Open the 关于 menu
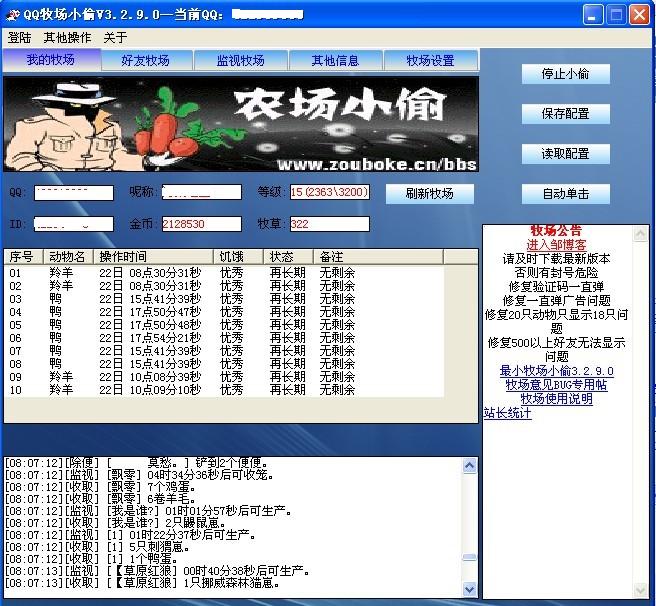Viewport: 656px width, 606px height. click(115, 38)
